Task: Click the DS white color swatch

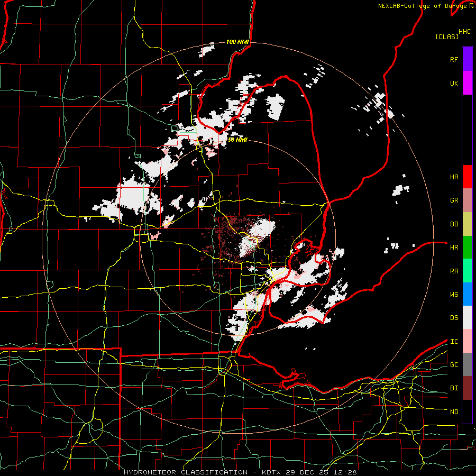Action: (467, 317)
